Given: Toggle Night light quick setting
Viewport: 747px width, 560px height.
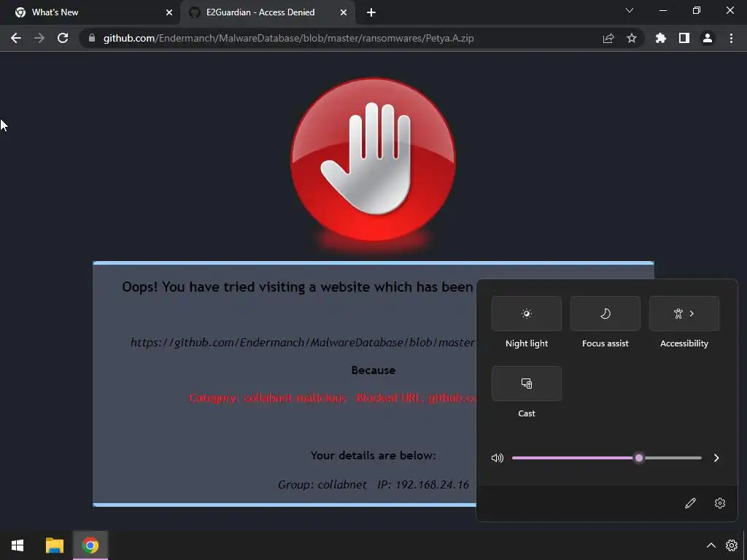Looking at the screenshot, I should pos(527,314).
